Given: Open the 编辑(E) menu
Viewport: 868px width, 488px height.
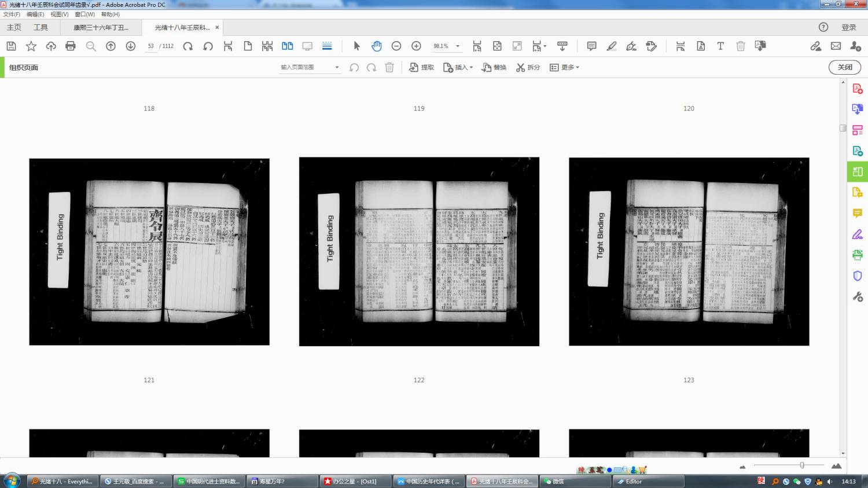Looking at the screenshot, I should pos(35,14).
